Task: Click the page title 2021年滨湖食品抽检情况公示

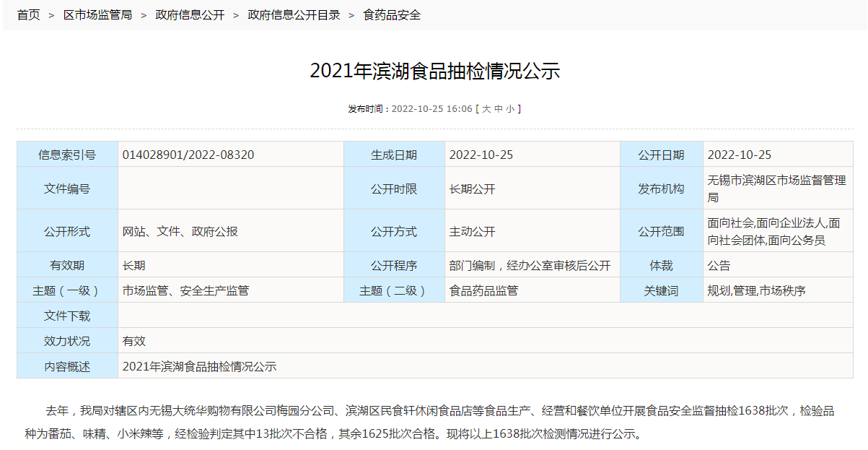Action: point(434,71)
